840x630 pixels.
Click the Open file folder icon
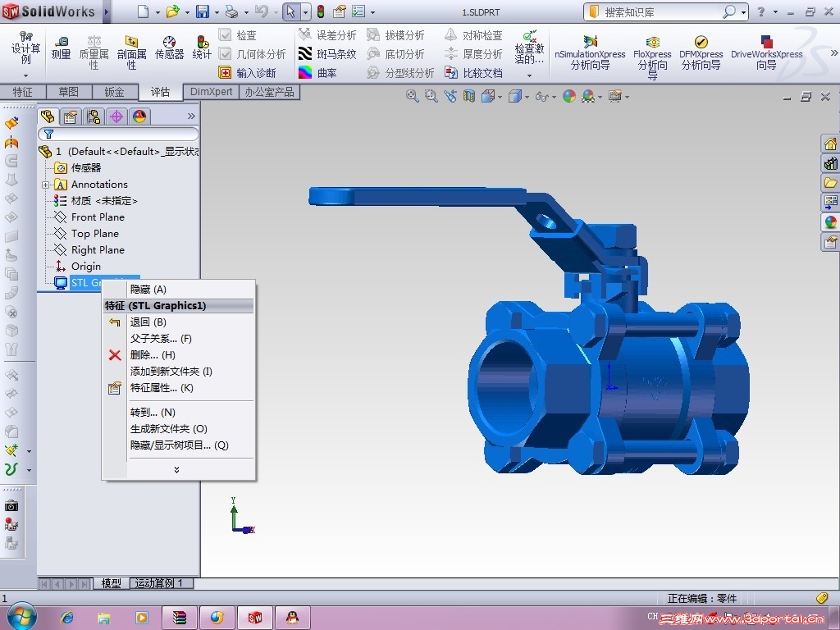click(172, 11)
